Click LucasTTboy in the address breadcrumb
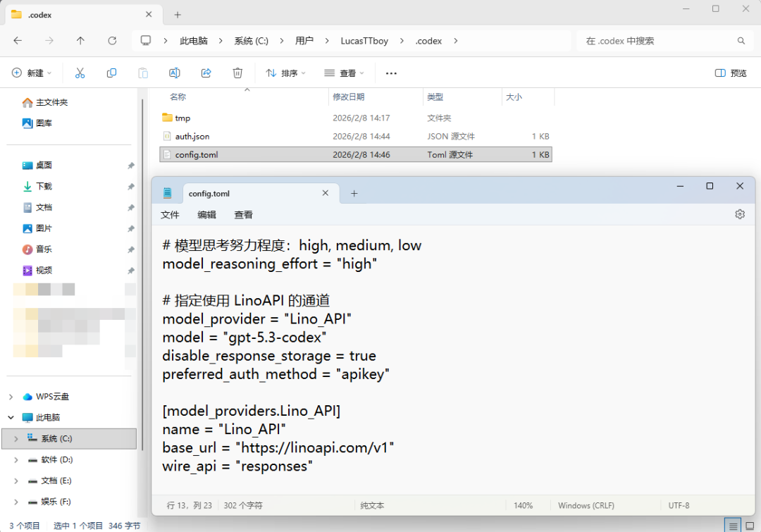 pos(364,41)
